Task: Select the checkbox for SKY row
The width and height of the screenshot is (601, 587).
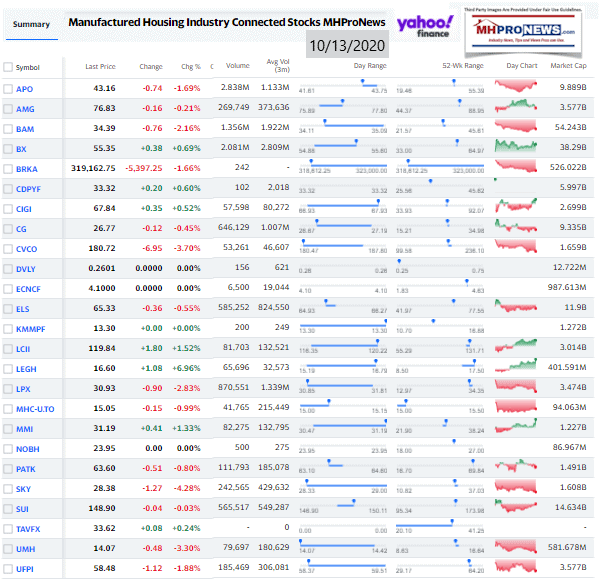Action: tap(8, 489)
